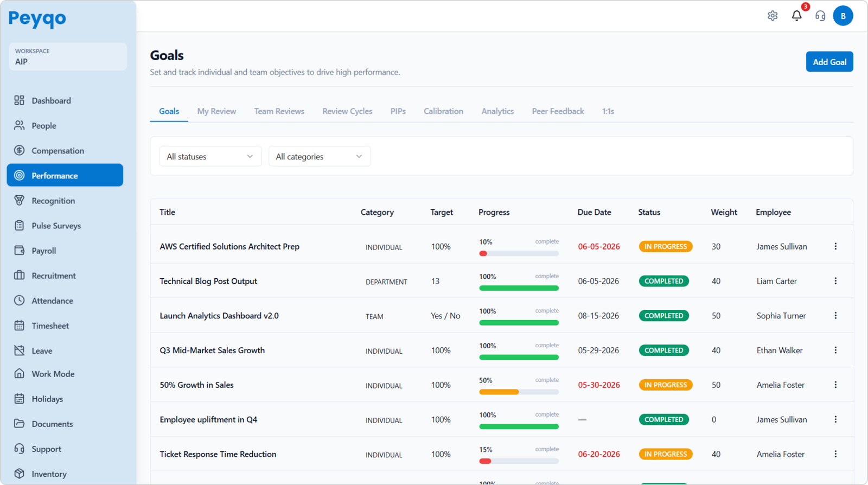868x485 pixels.
Task: Click the support headset icon in header
Action: [820, 16]
